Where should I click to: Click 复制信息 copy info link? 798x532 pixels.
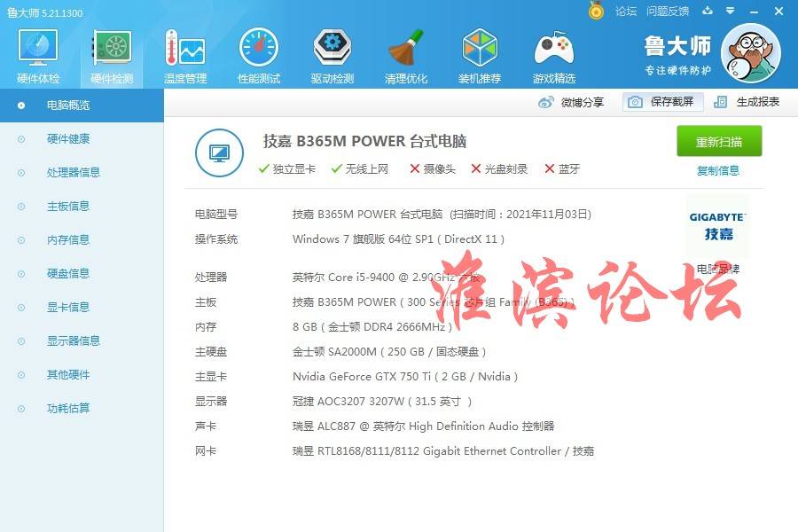[x=718, y=170]
